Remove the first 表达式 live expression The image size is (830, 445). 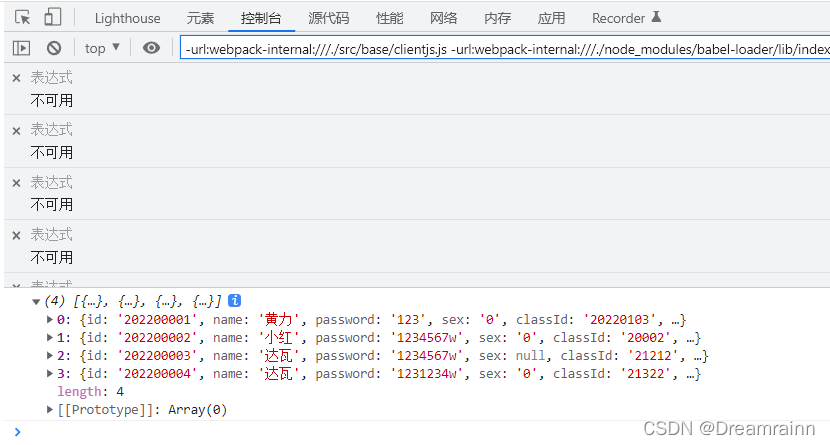coord(16,78)
